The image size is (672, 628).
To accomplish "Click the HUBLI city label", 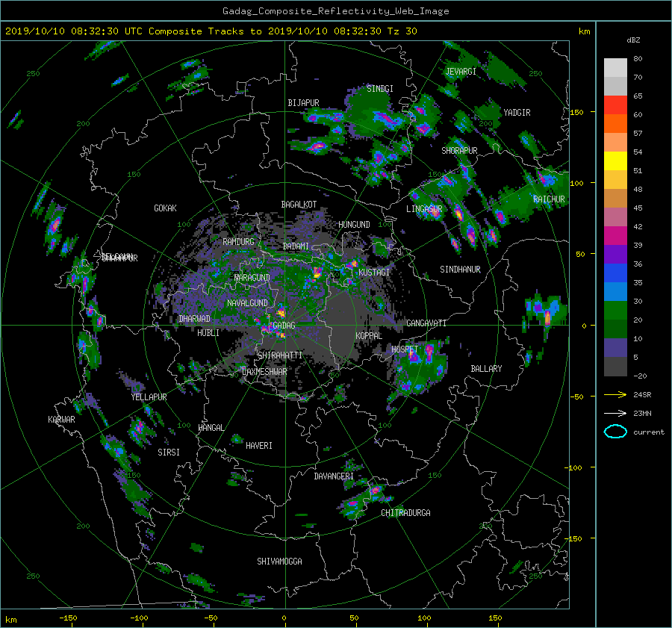I will click(x=208, y=333).
